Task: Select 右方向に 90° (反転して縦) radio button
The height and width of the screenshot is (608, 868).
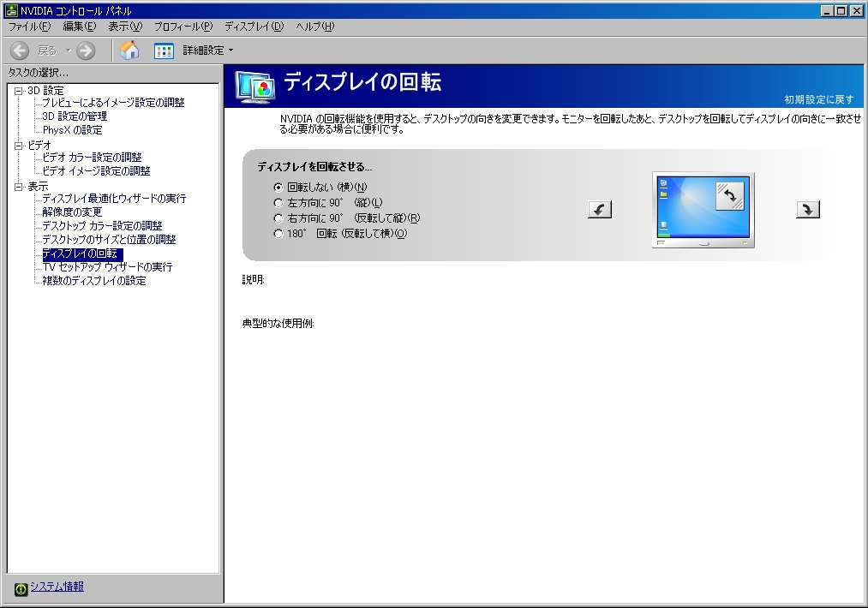Action: tap(278, 218)
